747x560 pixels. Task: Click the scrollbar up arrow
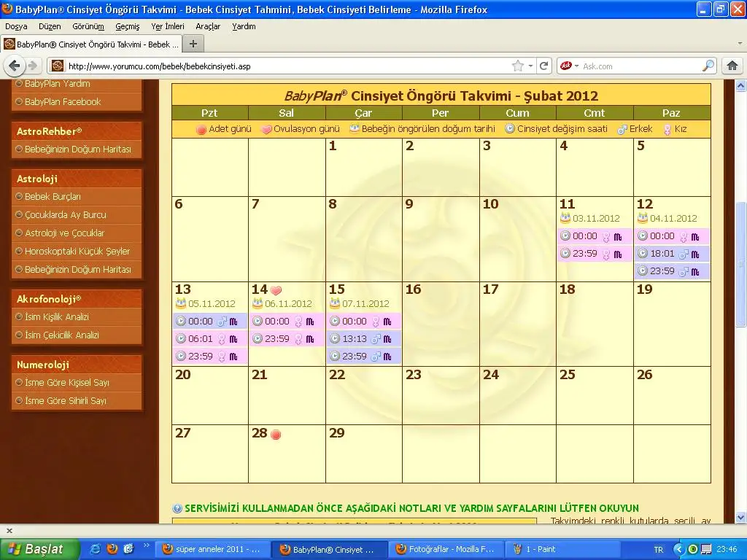point(741,86)
